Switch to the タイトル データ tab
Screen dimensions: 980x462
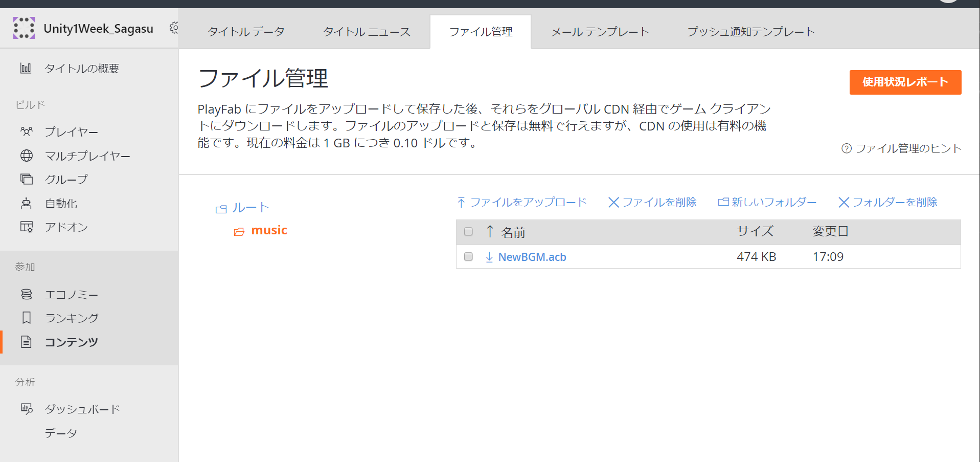point(246,32)
